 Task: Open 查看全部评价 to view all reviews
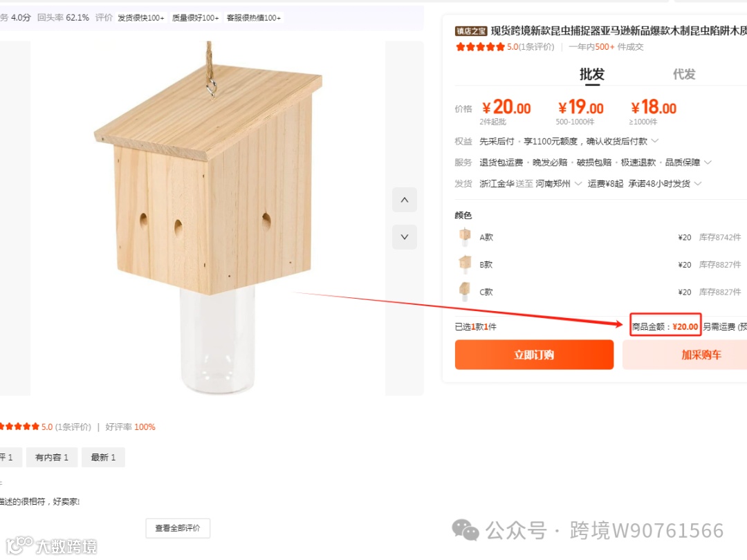(178, 528)
